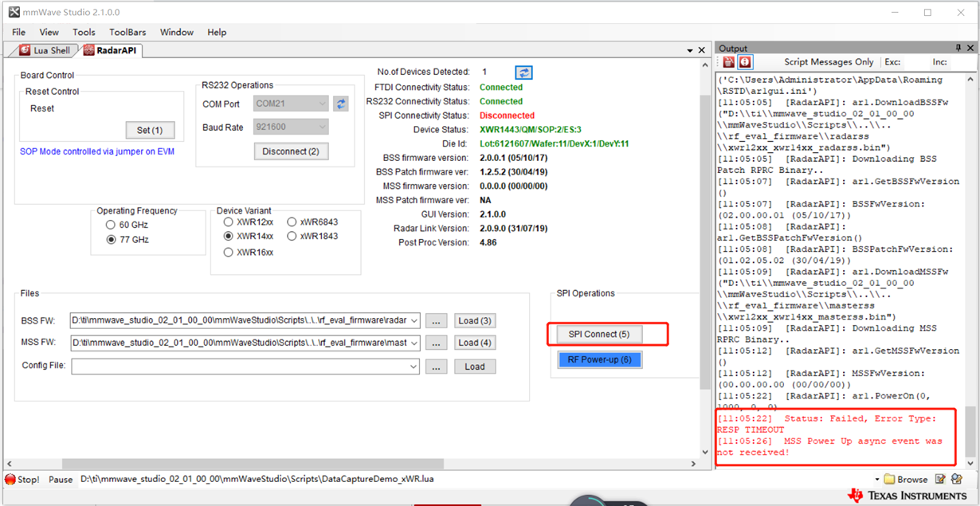Click the Texas Instruments logo
Viewport: 980px width, 506px height.
(908, 496)
